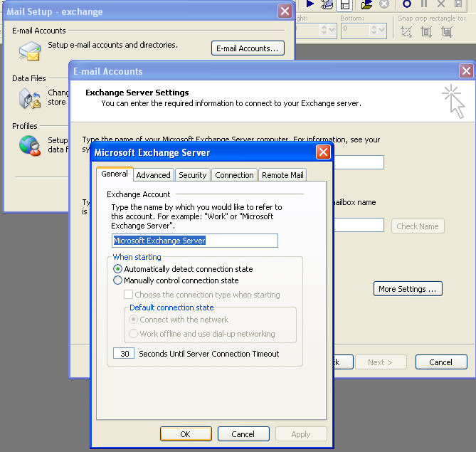
Task: Click the Apply button
Action: pos(300,434)
